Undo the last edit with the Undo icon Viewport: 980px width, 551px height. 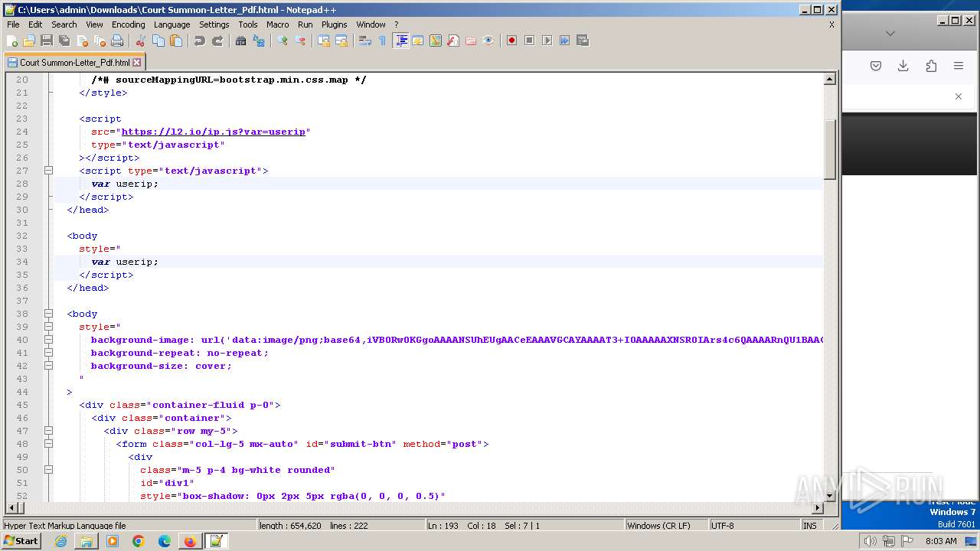tap(200, 41)
